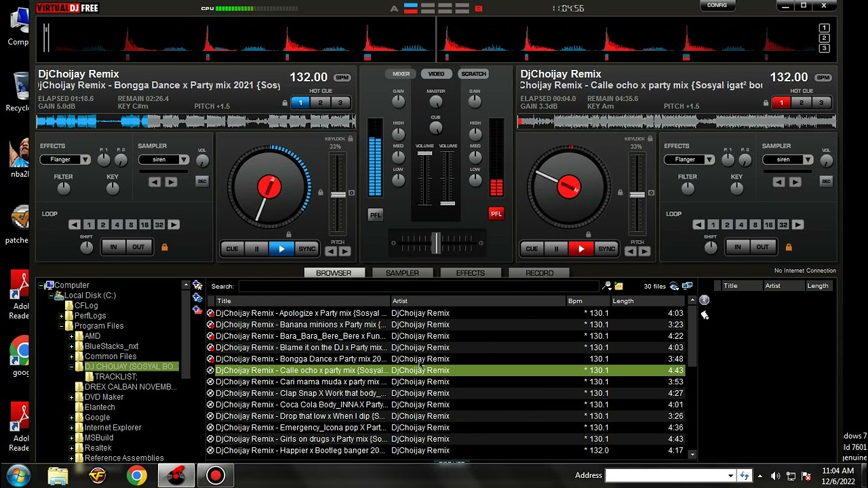This screenshot has width=868, height=488.
Task: Start playback on the left deck
Action: [281, 249]
